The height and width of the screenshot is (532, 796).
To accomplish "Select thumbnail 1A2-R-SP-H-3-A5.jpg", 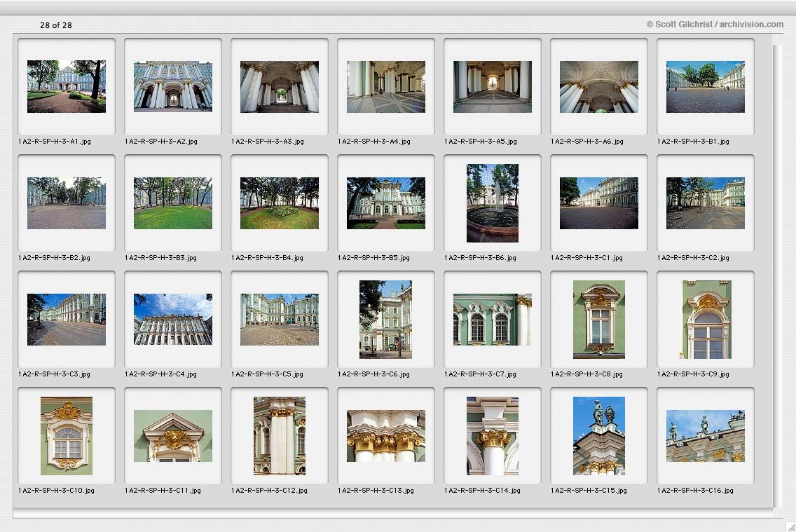I will tap(493, 86).
